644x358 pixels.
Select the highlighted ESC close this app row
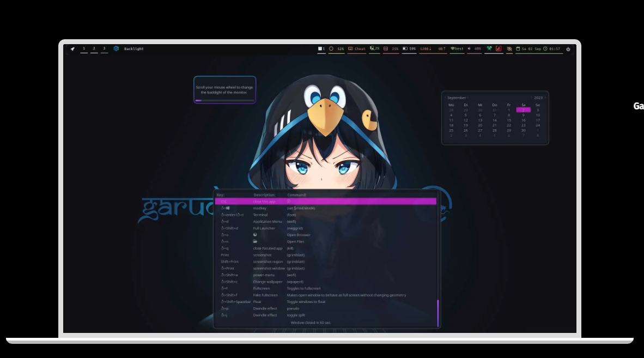pyautogui.click(x=325, y=202)
